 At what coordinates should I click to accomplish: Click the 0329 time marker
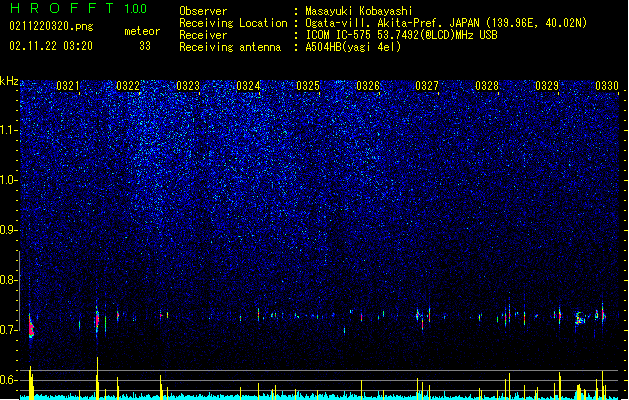point(547,85)
